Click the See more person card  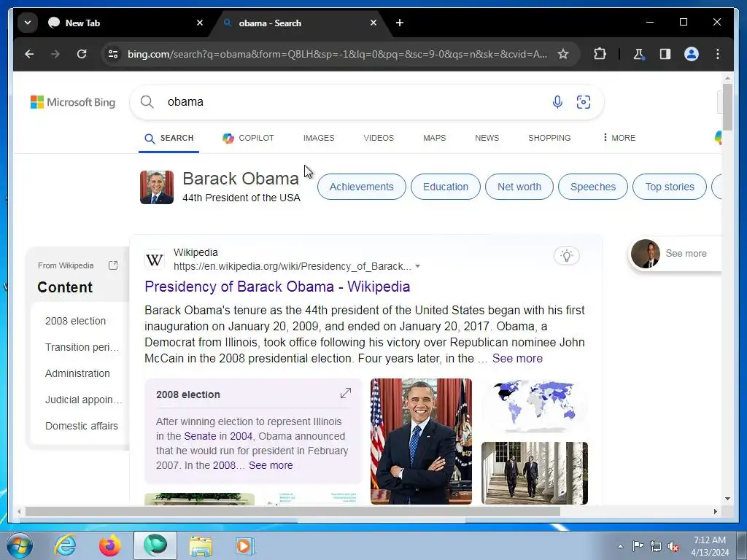tap(675, 254)
